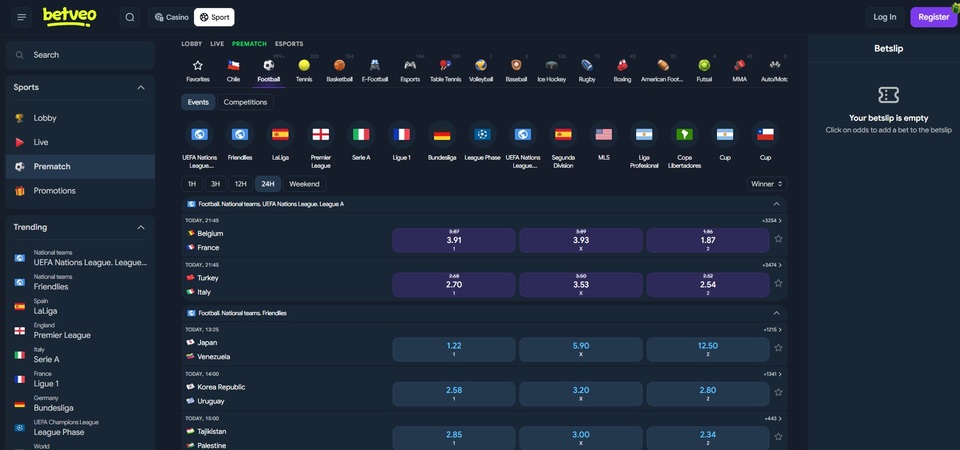This screenshot has height=450, width=960.
Task: Go to the ESPORTS top tab
Action: 289,44
